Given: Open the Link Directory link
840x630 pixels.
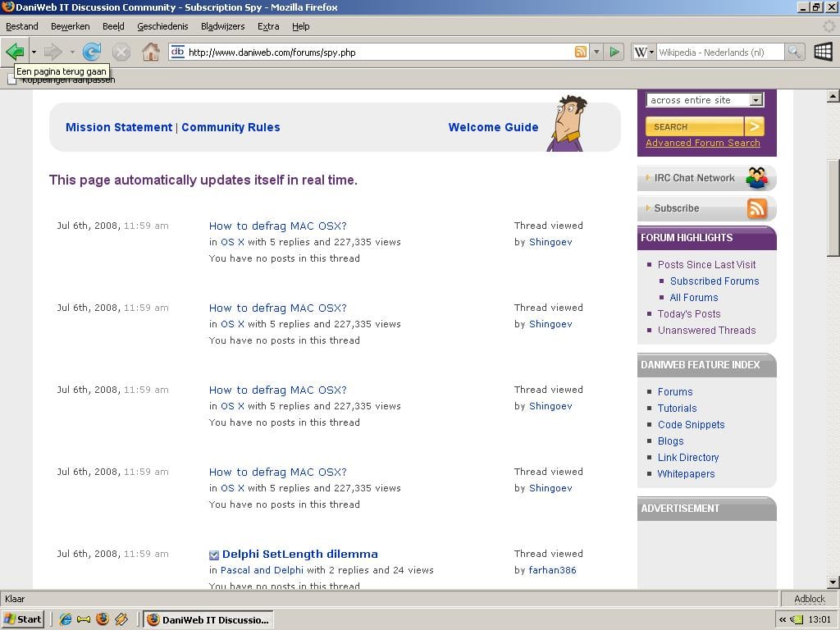Looking at the screenshot, I should coord(688,458).
